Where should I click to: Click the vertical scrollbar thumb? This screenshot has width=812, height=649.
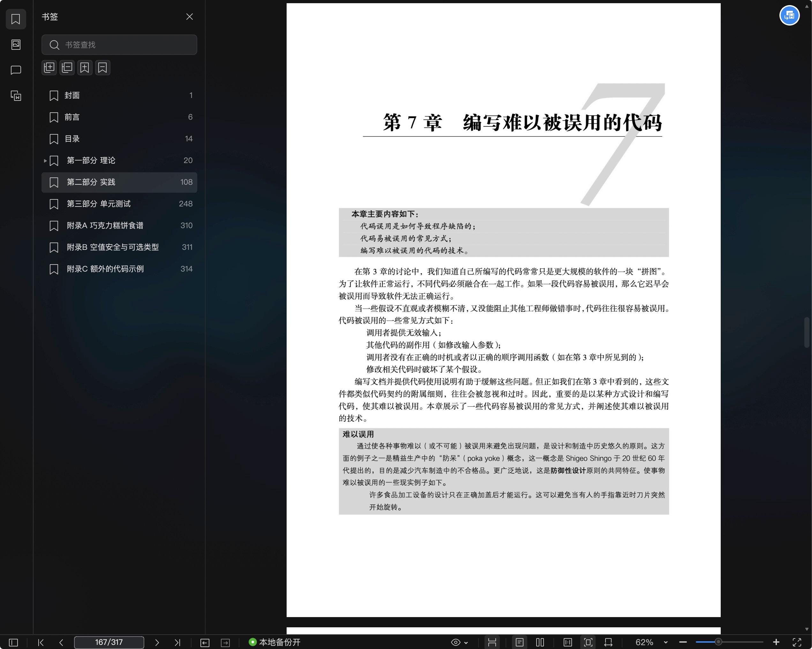point(806,332)
